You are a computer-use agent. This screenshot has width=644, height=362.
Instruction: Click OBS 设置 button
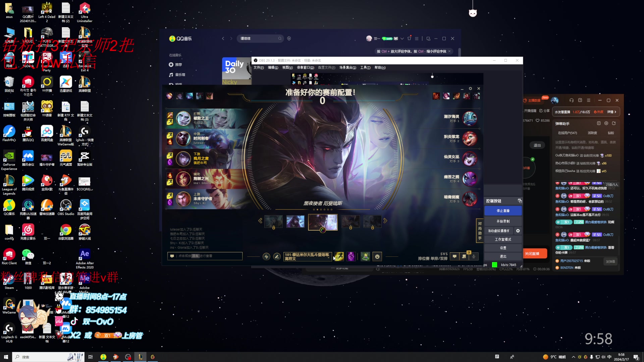pyautogui.click(x=503, y=248)
